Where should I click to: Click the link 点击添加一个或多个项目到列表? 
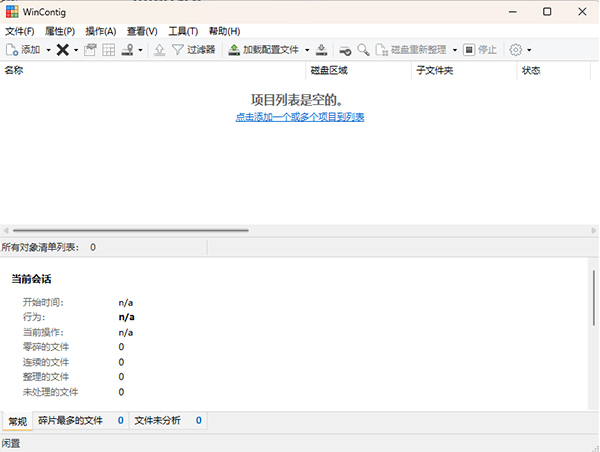(x=299, y=117)
